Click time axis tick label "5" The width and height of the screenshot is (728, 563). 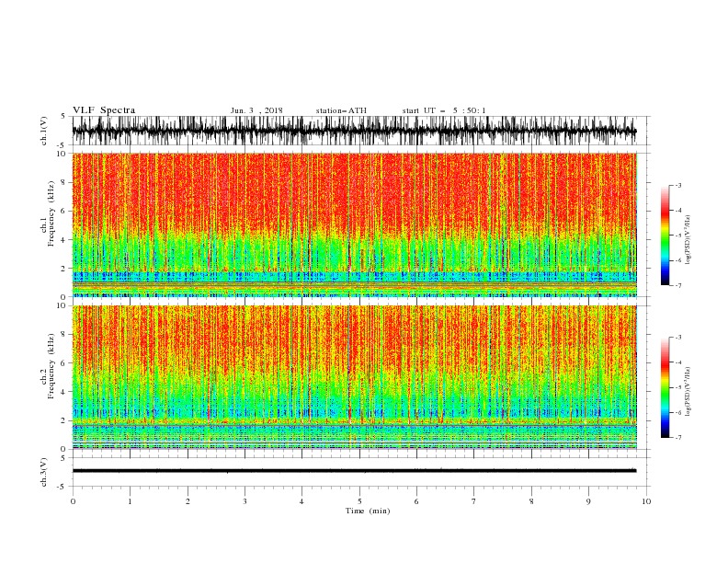(x=359, y=501)
